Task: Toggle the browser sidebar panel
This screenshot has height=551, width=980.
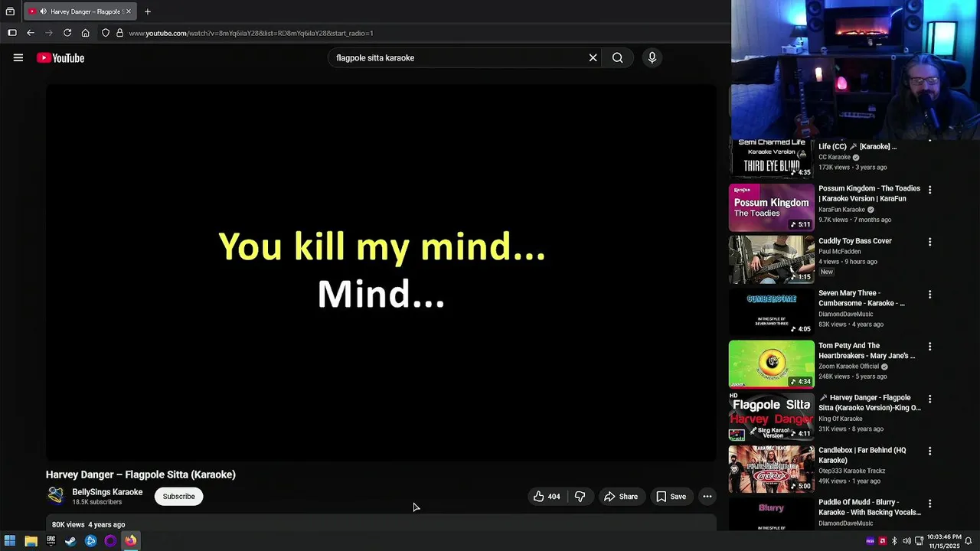Action: point(12,33)
